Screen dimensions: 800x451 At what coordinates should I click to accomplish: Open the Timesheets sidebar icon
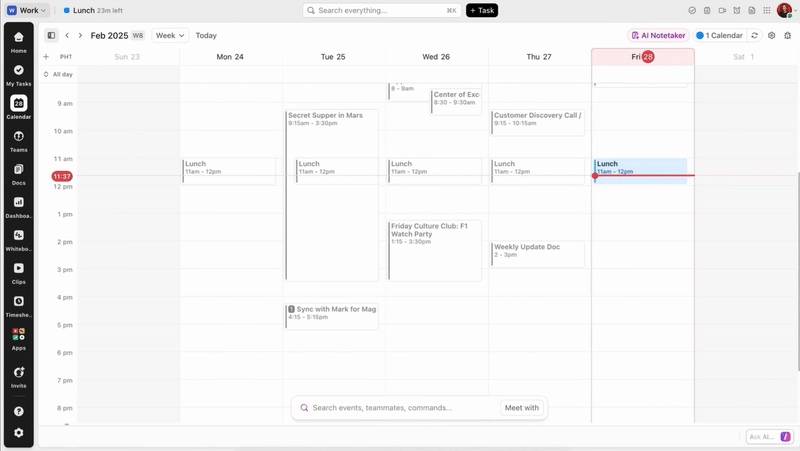coord(18,302)
